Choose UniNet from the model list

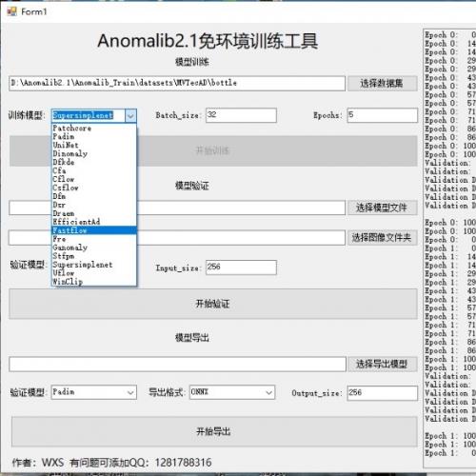coord(94,146)
